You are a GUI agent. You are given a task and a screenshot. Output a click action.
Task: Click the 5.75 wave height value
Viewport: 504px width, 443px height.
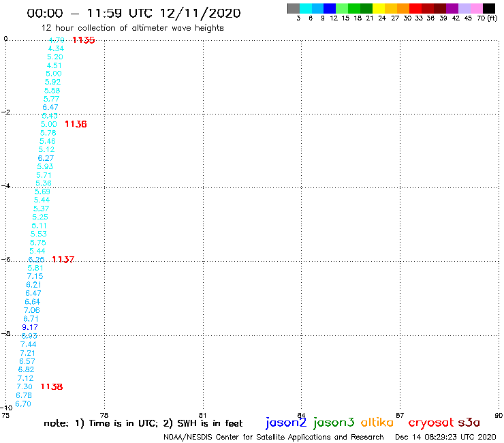pos(38,243)
